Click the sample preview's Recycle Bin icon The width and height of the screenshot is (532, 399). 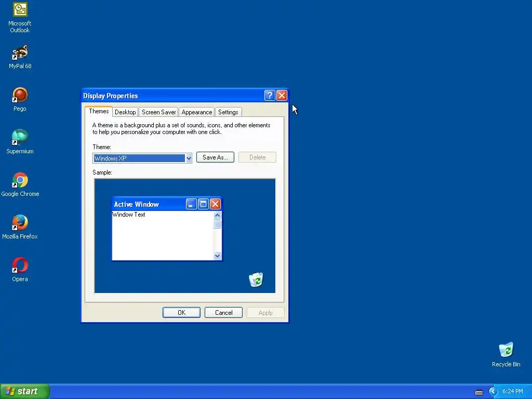(256, 280)
